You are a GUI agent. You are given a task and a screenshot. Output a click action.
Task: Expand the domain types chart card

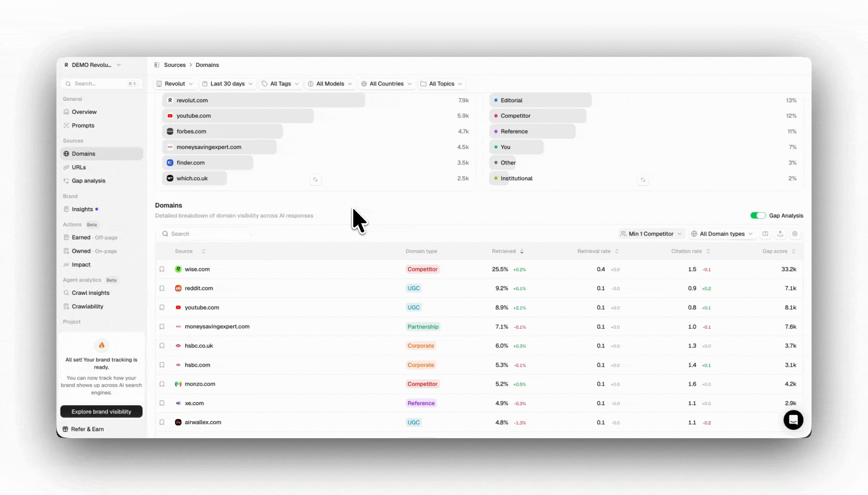point(643,180)
